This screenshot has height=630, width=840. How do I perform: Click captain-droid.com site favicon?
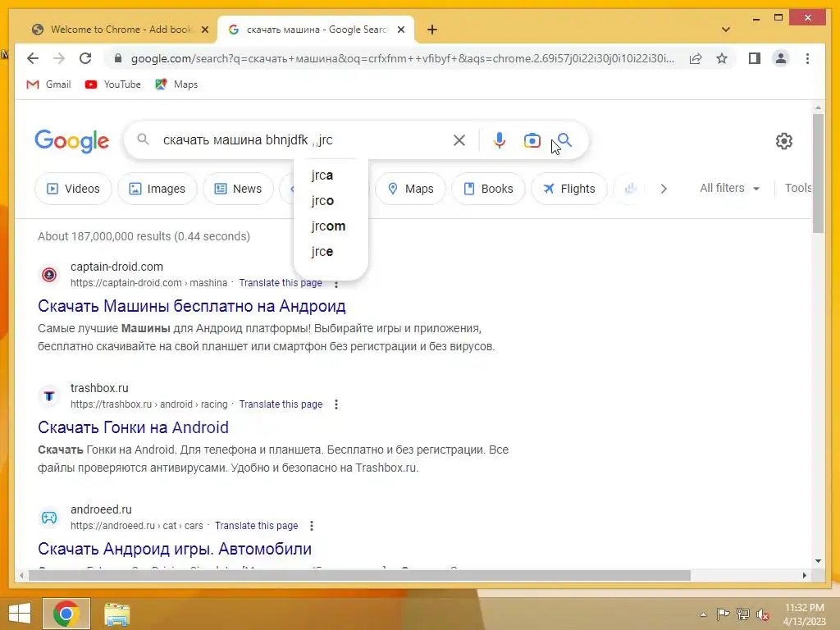click(x=49, y=275)
